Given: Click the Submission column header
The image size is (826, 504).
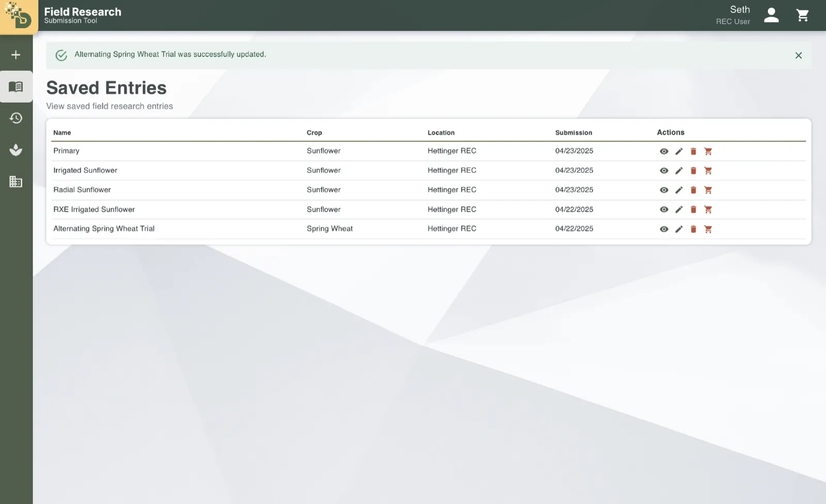Looking at the screenshot, I should (x=574, y=133).
